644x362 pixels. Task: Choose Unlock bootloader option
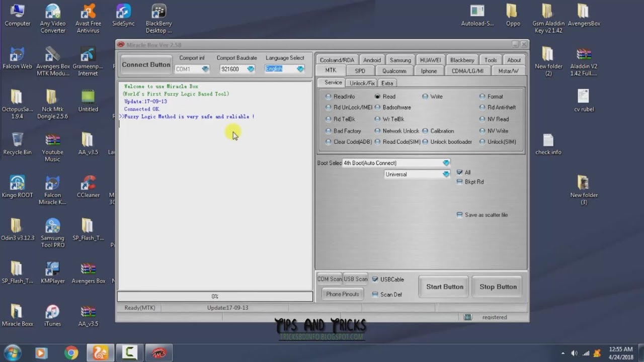[447, 142]
